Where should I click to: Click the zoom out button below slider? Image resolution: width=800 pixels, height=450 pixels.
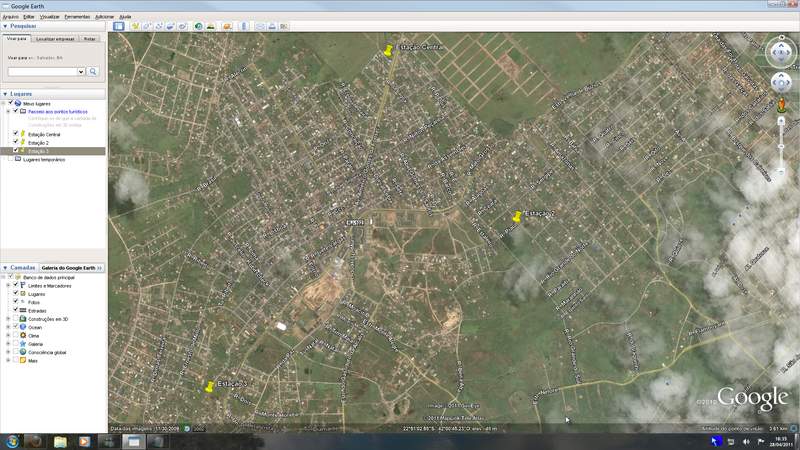point(781,172)
